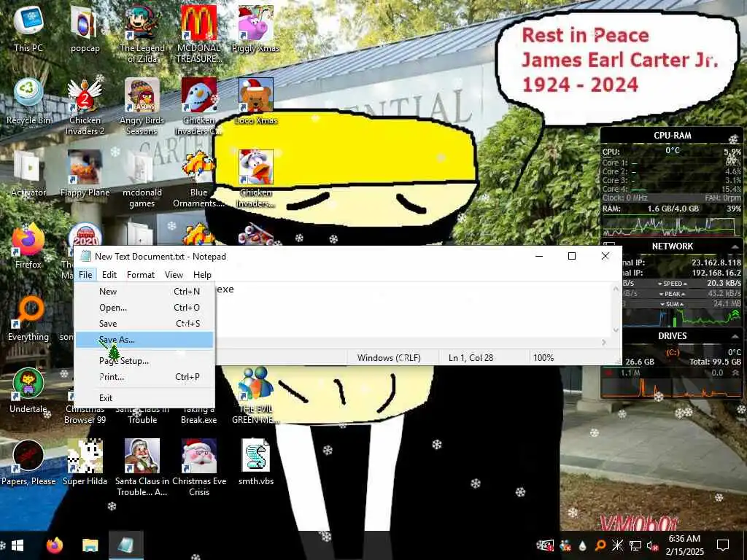Click the Notepad vertical scrollbar down arrow
The width and height of the screenshot is (747, 560).
(616, 330)
